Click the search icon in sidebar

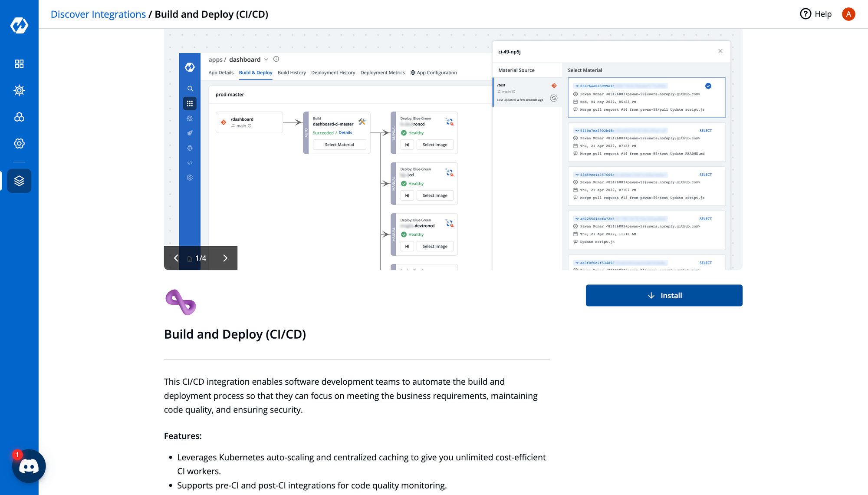[190, 88]
